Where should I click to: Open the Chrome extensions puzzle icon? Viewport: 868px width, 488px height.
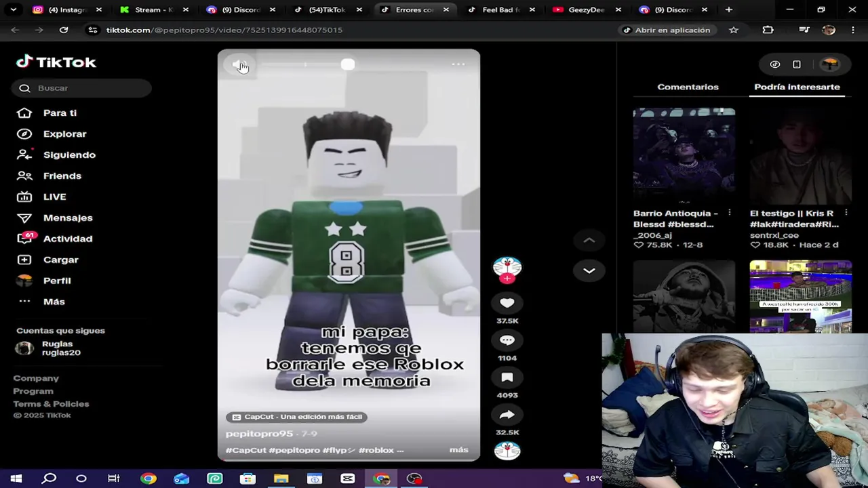tap(768, 30)
